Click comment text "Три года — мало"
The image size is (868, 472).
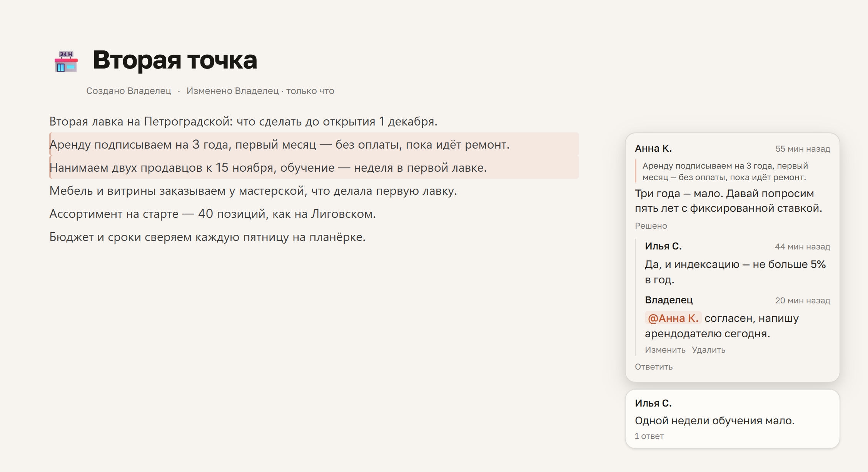[x=728, y=201]
